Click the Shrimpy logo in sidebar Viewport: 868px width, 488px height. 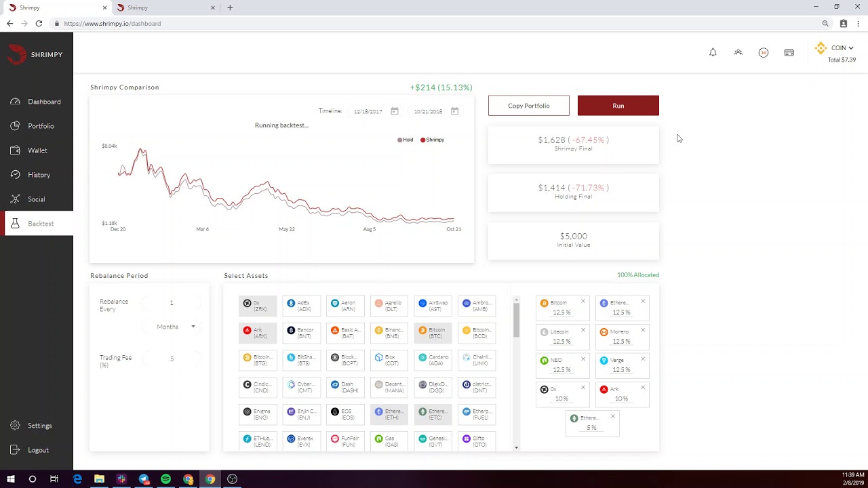[x=35, y=54]
